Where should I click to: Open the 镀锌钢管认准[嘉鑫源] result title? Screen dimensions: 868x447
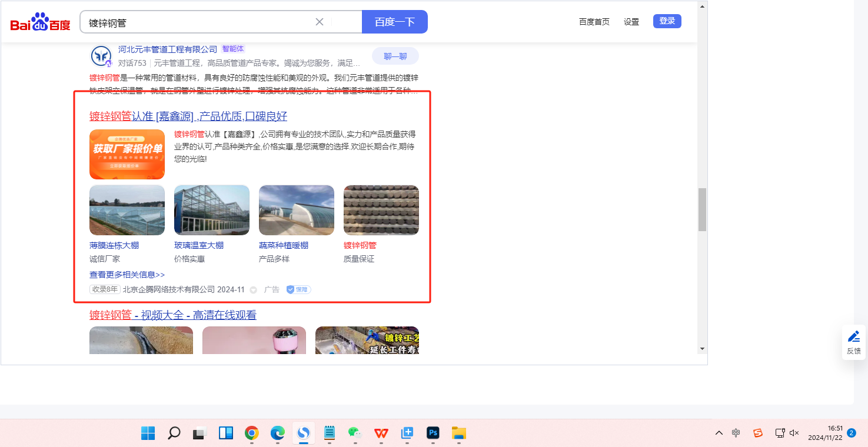188,116
